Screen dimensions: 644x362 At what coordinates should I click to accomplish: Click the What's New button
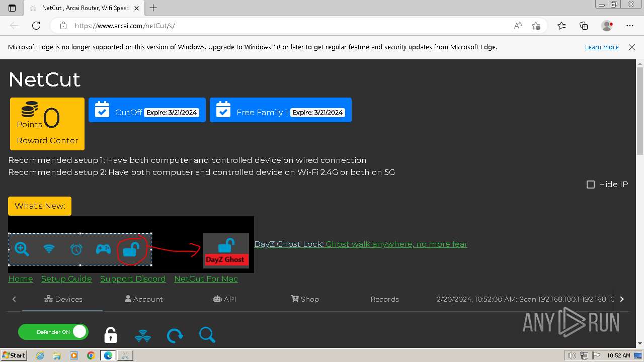click(x=40, y=206)
